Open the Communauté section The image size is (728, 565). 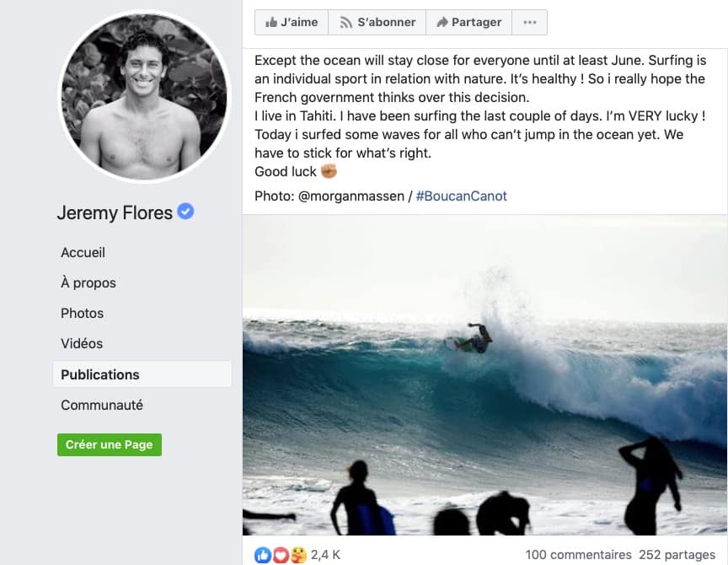102,405
